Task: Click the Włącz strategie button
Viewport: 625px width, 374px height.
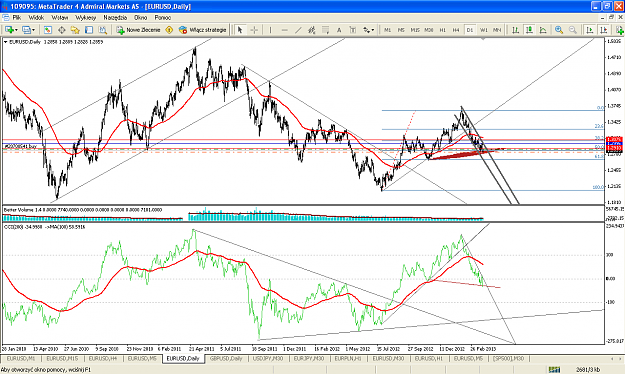Action: point(202,30)
